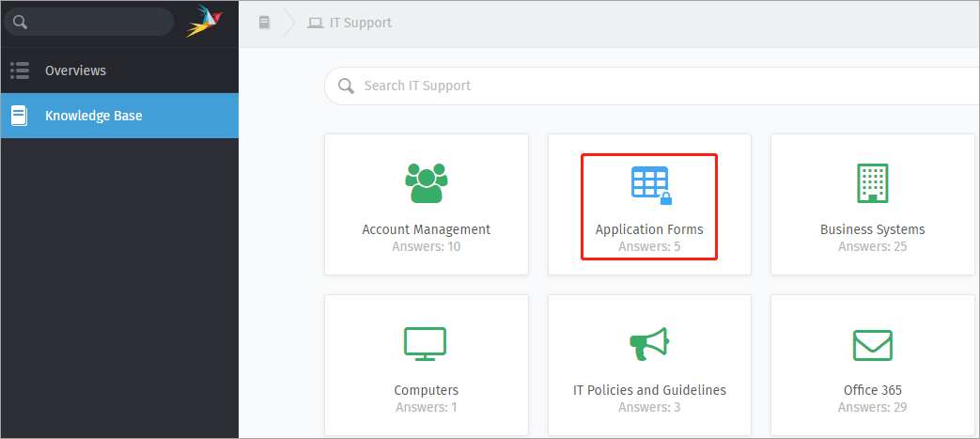Click the Overviews list icon
The image size is (980, 439).
point(20,71)
